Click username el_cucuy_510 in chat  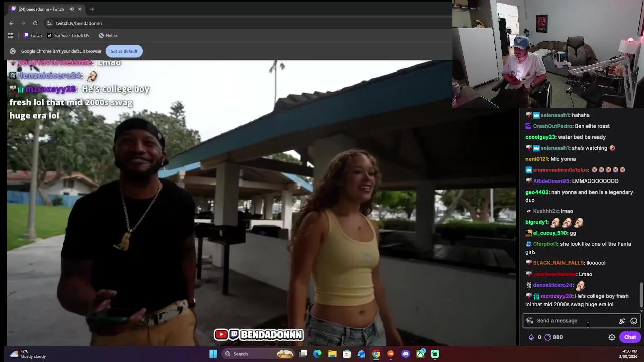550,233
